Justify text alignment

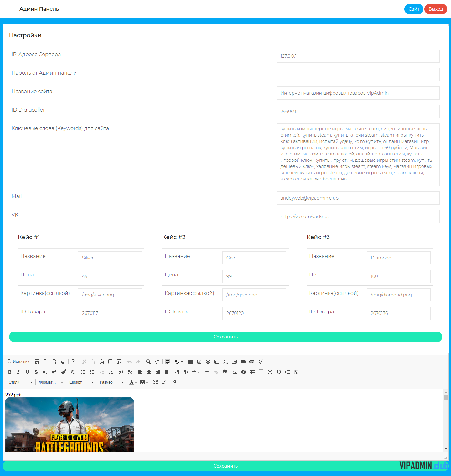click(x=167, y=372)
